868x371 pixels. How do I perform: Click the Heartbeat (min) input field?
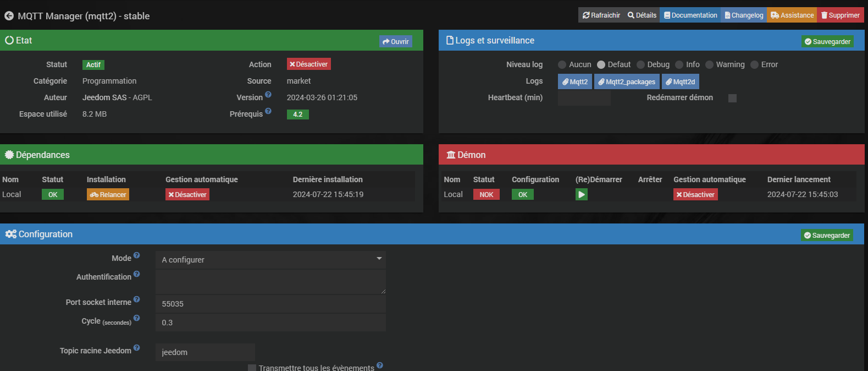point(584,98)
